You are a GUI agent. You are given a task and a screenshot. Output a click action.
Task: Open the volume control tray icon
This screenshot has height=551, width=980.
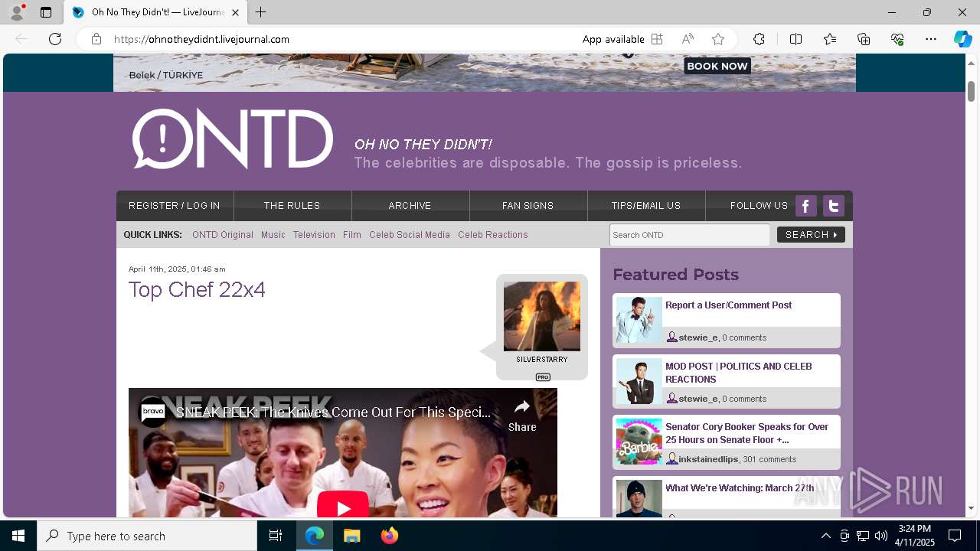tap(881, 536)
